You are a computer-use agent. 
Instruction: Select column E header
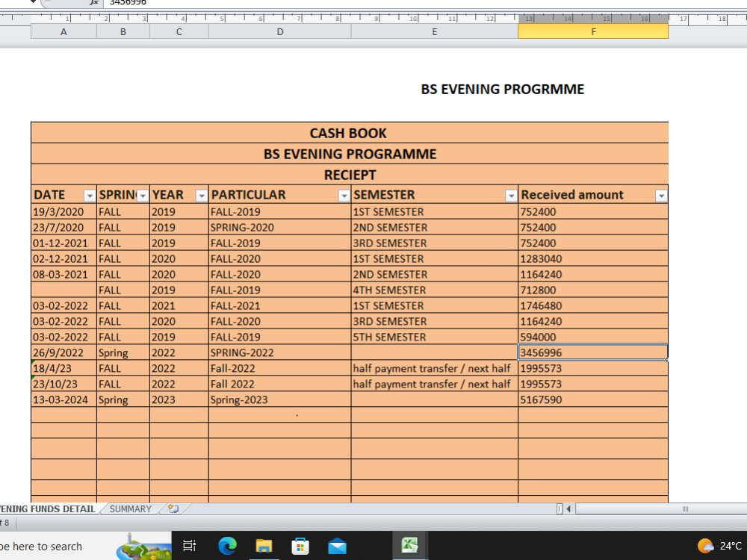coord(435,31)
